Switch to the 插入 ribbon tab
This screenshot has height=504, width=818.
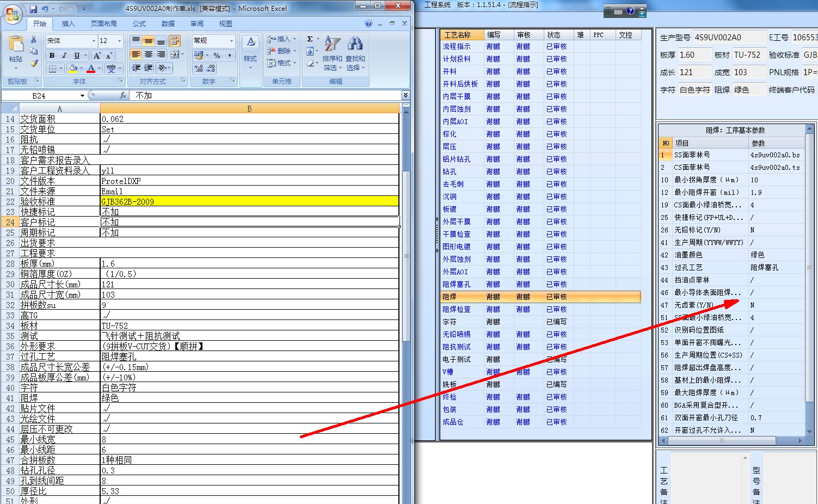coord(68,24)
